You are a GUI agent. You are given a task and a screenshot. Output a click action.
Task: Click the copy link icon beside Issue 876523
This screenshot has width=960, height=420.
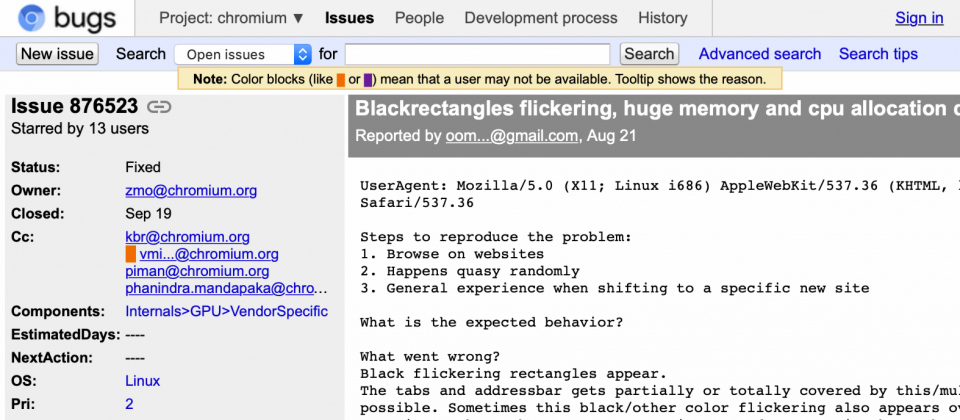pyautogui.click(x=159, y=108)
